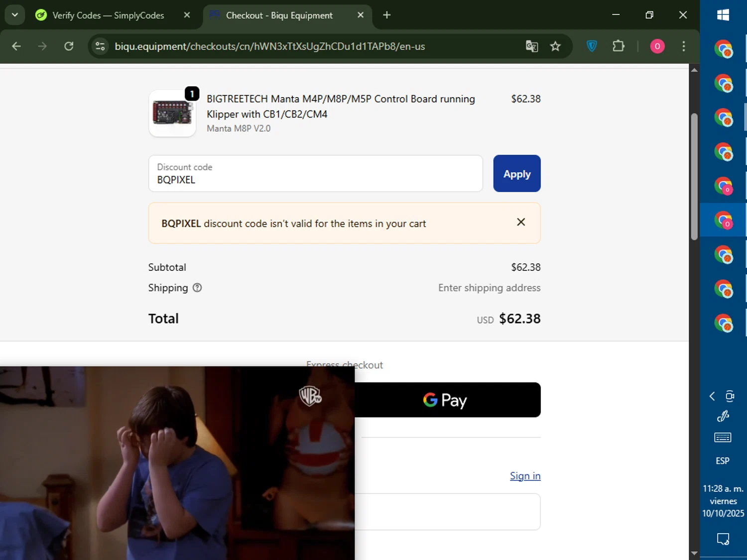The image size is (747, 560).
Task: Click the address bar URL
Action: [x=269, y=46]
